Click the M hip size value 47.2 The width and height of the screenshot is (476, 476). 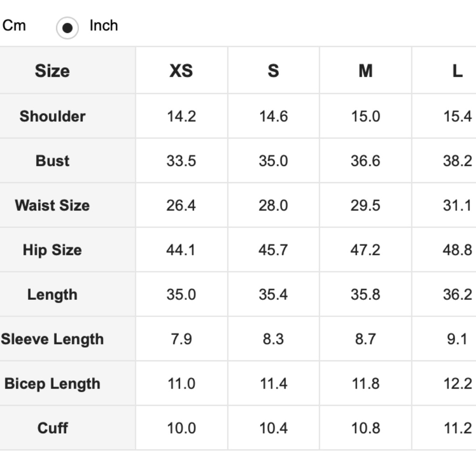pyautogui.click(x=365, y=250)
